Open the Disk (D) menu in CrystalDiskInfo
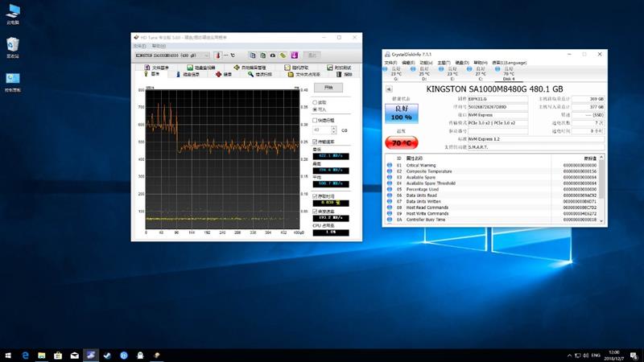644x362 pixels. (462, 63)
